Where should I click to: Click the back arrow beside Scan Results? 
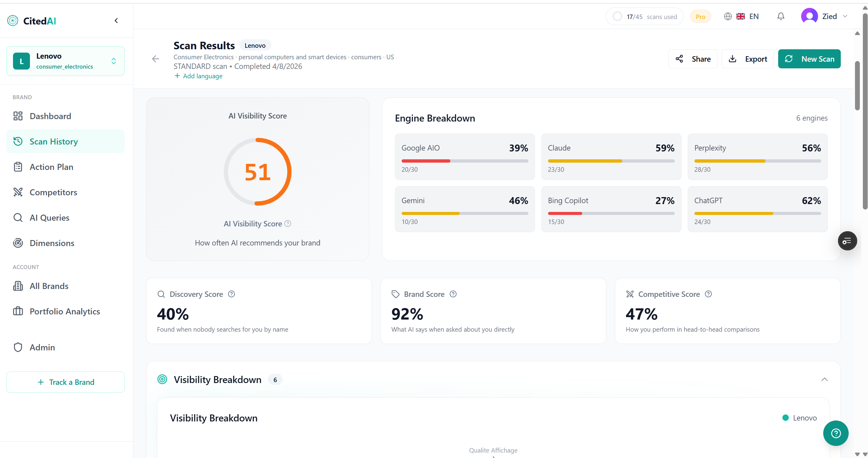[x=155, y=59]
